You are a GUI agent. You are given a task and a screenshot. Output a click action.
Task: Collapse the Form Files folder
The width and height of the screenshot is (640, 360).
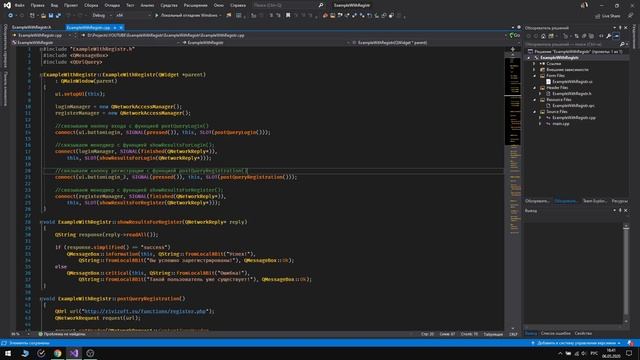(534, 76)
